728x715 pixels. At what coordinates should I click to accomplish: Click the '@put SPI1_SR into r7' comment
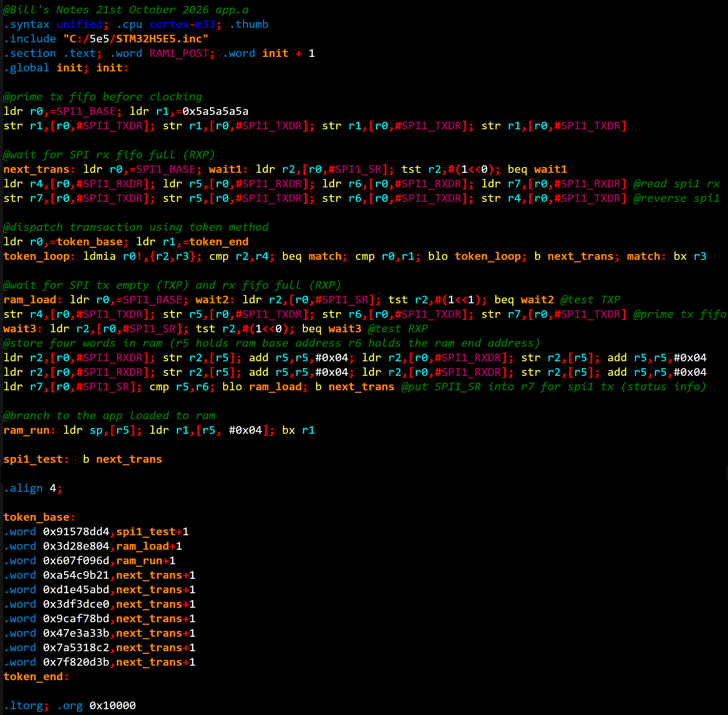[x=553, y=387]
